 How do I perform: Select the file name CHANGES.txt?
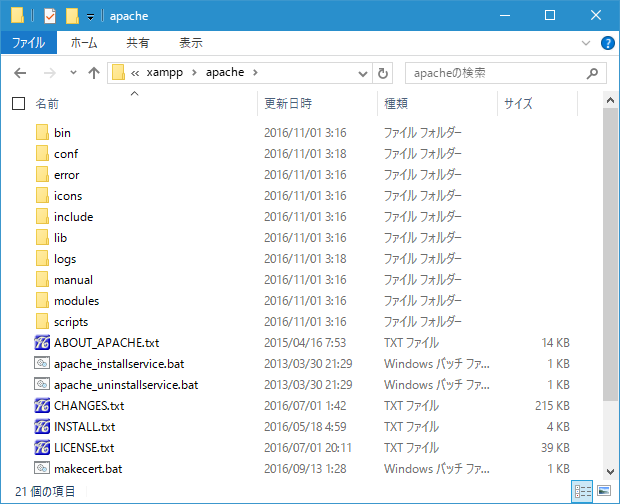click(89, 406)
